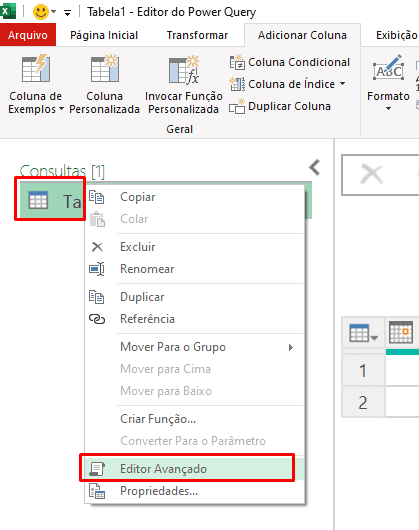Image resolution: width=419 pixels, height=530 pixels.
Task: Click the Coluna de Exemplos icon
Action: point(36,69)
